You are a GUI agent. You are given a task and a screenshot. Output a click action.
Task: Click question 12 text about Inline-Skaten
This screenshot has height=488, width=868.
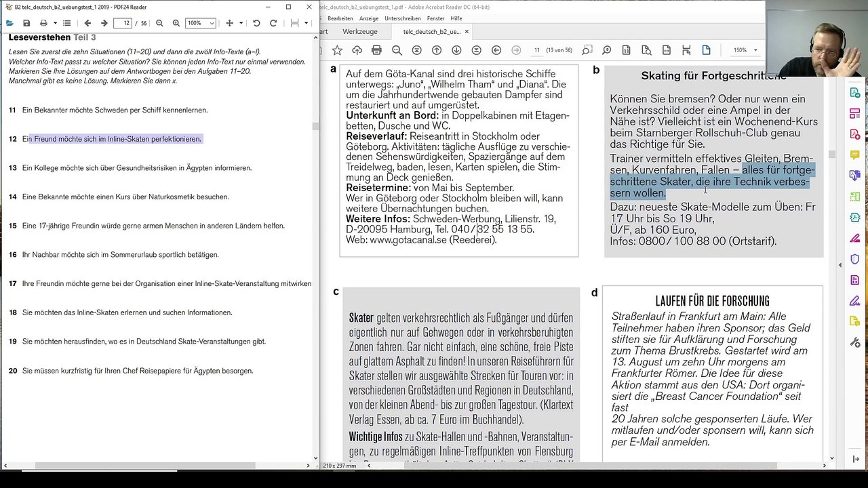point(112,139)
